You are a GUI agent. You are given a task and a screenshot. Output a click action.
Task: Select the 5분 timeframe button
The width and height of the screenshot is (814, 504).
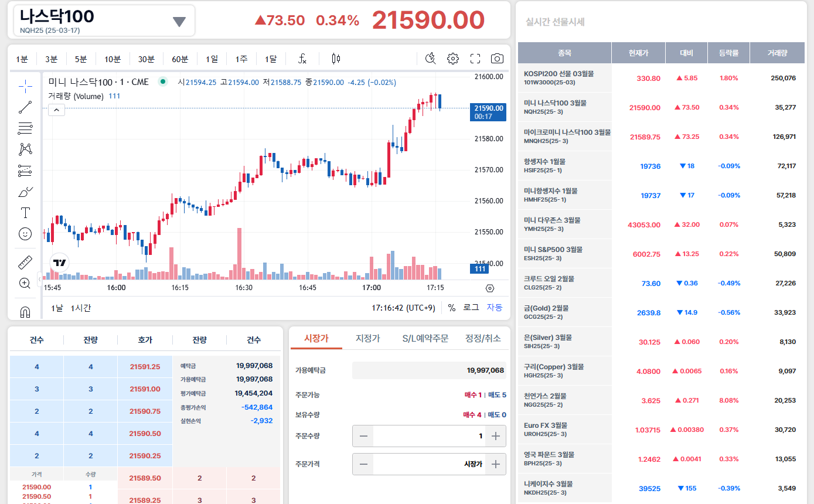80,59
